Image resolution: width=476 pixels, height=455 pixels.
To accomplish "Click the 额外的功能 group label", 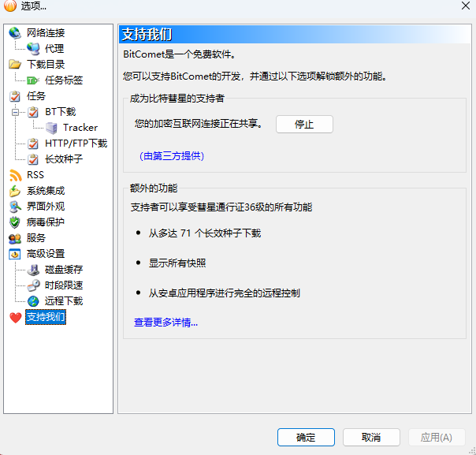I will coord(154,188).
